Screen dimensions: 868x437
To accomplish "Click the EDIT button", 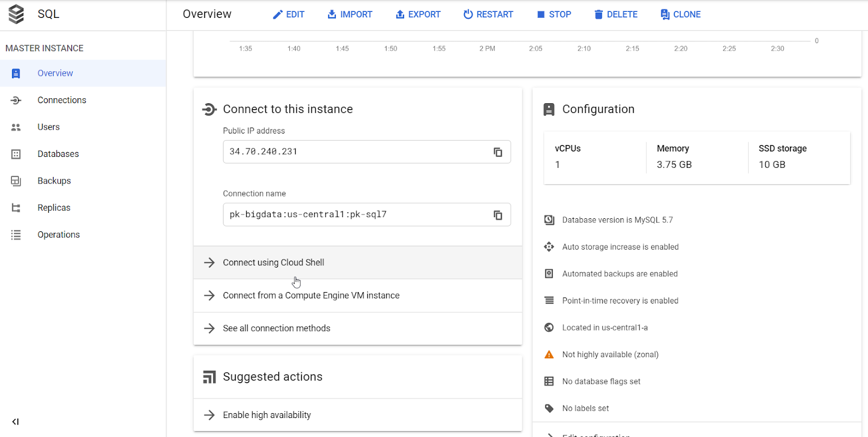I will pyautogui.click(x=288, y=15).
